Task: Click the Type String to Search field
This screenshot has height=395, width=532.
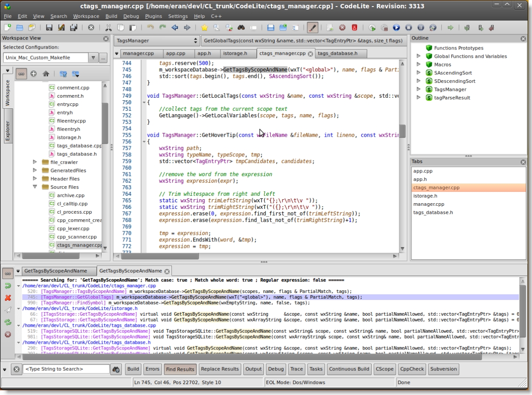Action: tap(66, 369)
